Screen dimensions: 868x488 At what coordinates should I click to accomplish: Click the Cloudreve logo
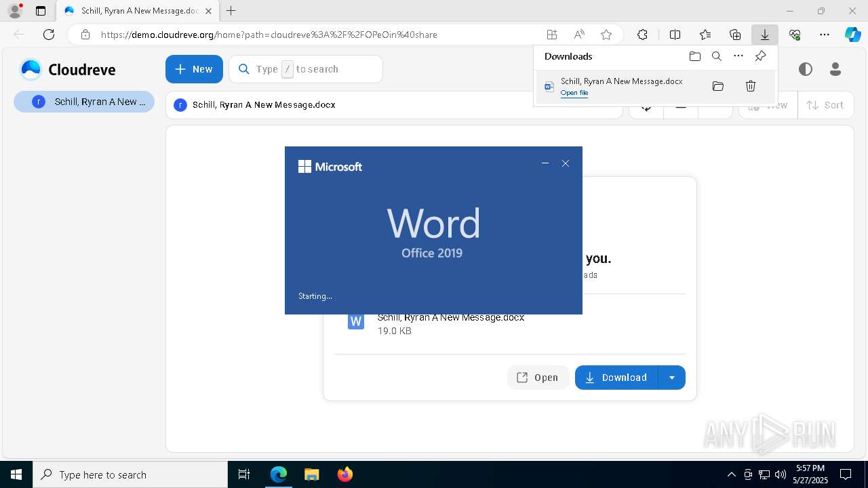[68, 69]
